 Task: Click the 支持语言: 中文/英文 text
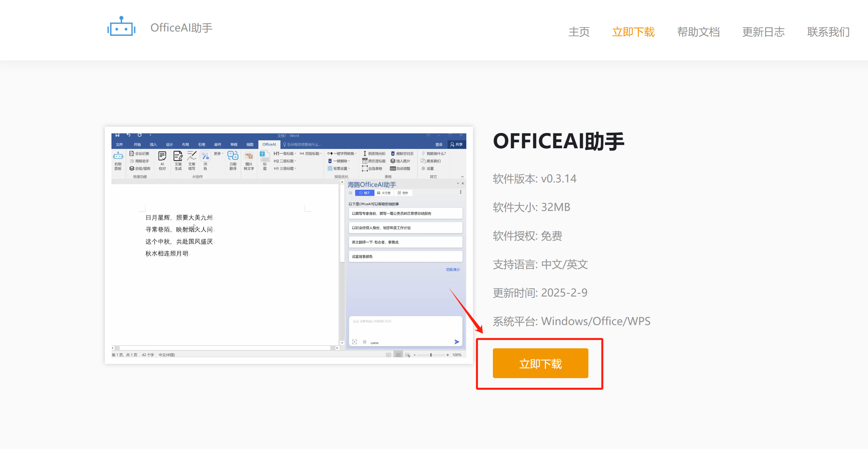tap(540, 264)
